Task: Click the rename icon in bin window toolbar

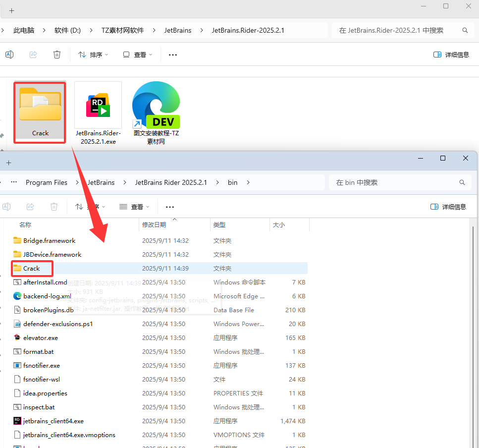Action: click(6, 207)
